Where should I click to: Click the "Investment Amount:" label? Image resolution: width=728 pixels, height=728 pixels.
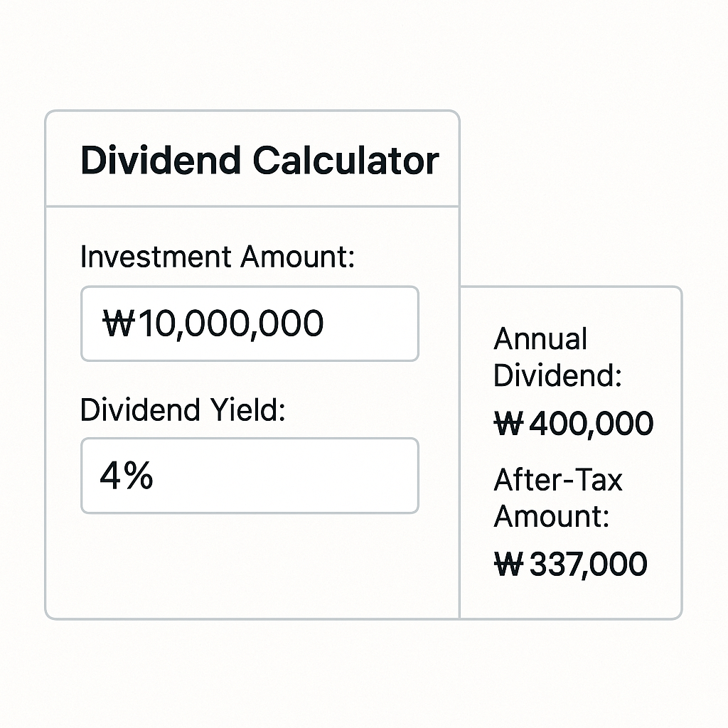pos(217,257)
